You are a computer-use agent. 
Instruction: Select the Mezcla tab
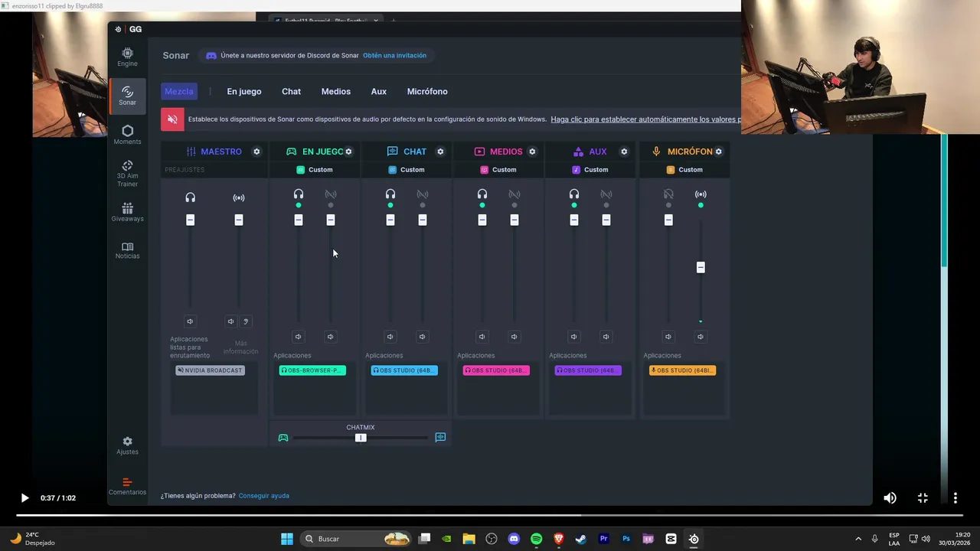coord(179,91)
